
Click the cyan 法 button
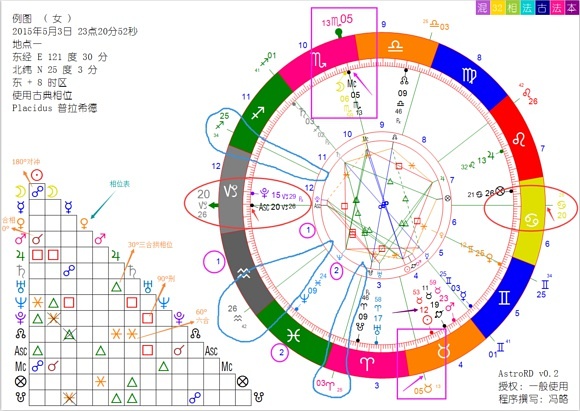click(527, 7)
